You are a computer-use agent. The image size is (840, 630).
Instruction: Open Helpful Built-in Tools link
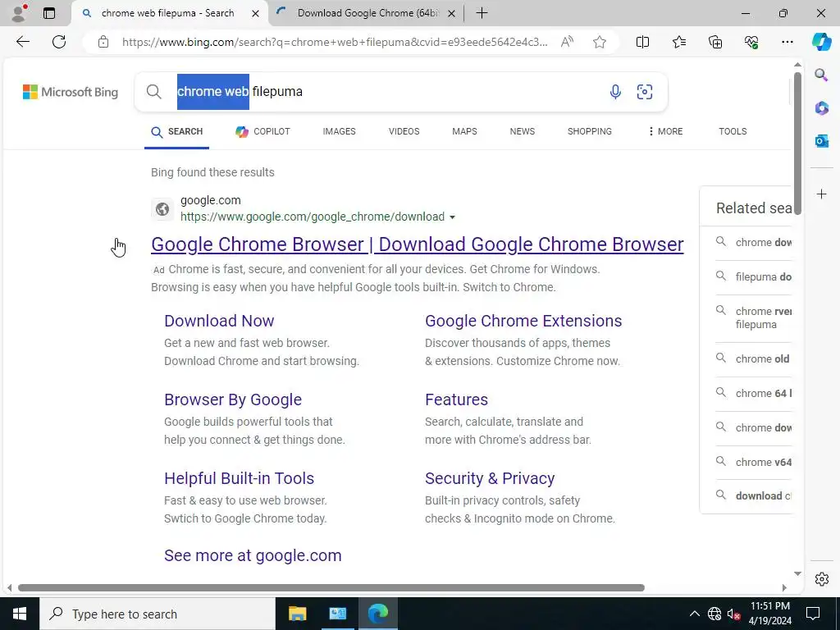point(239,478)
